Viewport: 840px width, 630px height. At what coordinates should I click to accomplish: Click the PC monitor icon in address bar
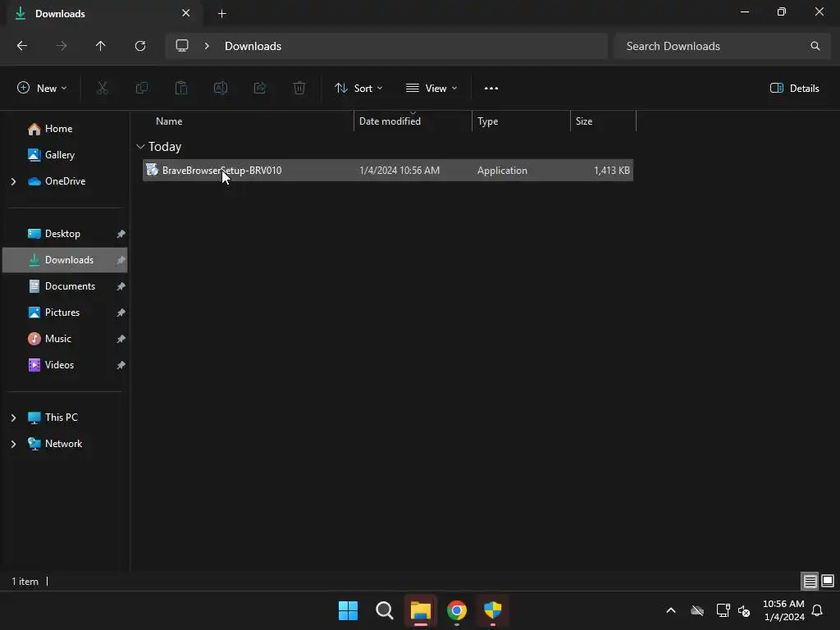pos(182,46)
